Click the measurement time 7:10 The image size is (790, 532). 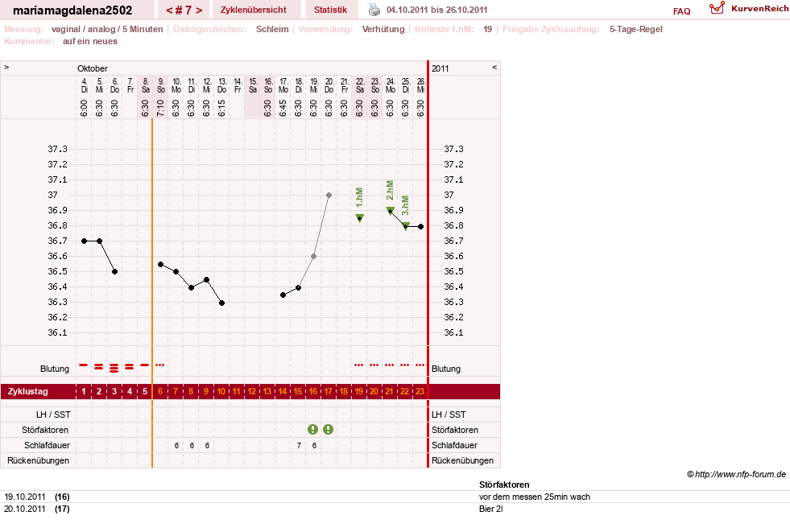pyautogui.click(x=161, y=108)
